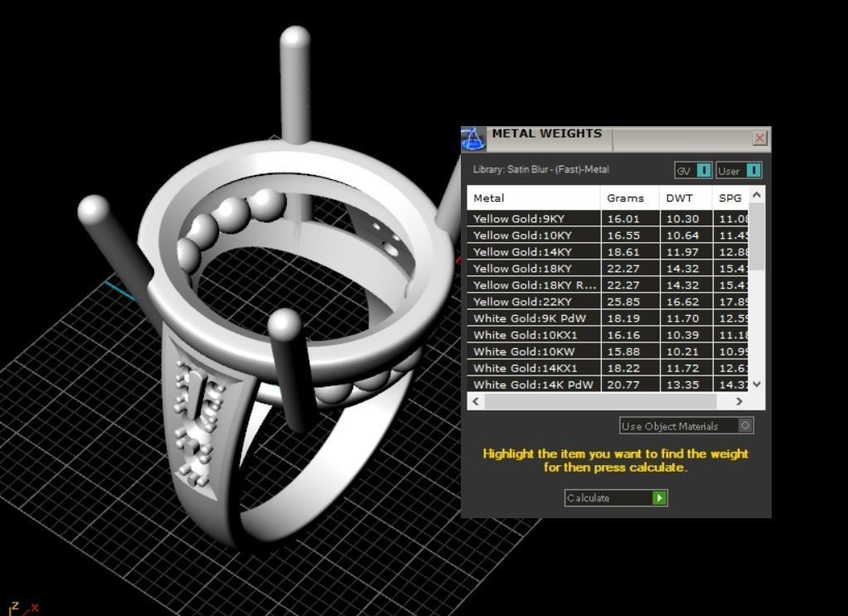Toggle the GV library switch
This screenshot has width=848, height=616.
coord(693,170)
